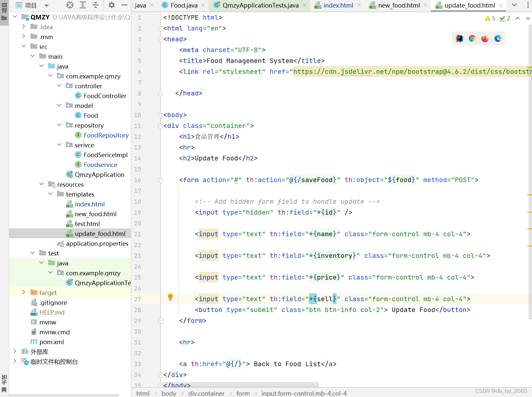Expand the .mvn folder
Viewport: 532px width, 397px height.
click(x=24, y=36)
